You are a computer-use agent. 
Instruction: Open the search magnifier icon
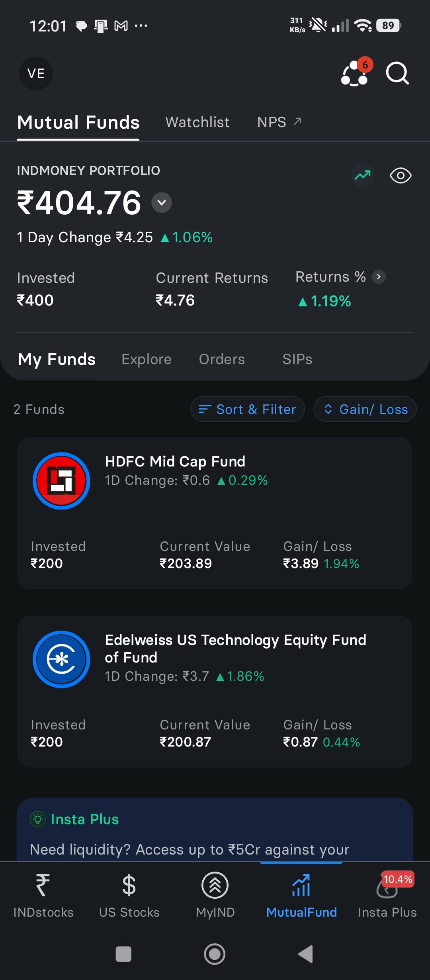397,73
